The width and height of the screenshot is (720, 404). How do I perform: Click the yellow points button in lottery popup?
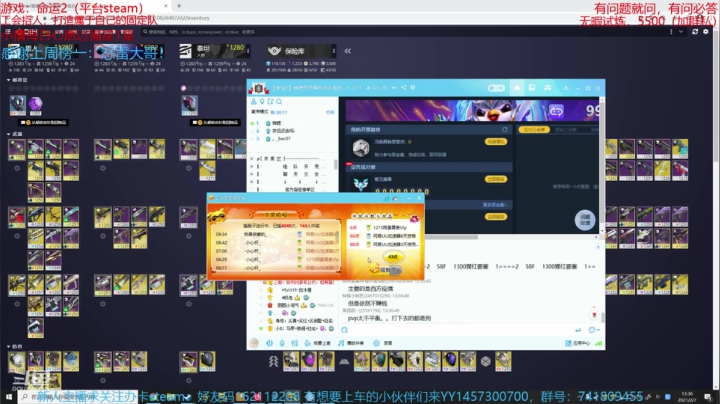(x=393, y=257)
